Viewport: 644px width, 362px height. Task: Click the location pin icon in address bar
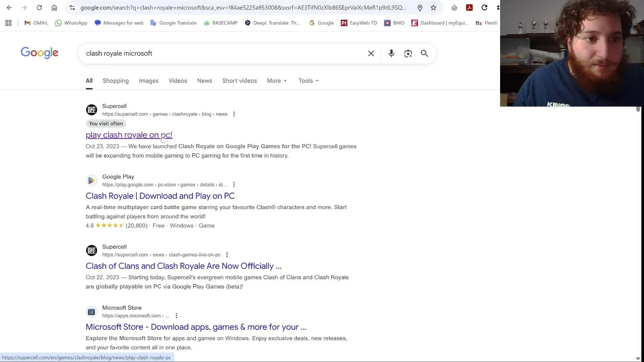[x=420, y=8]
